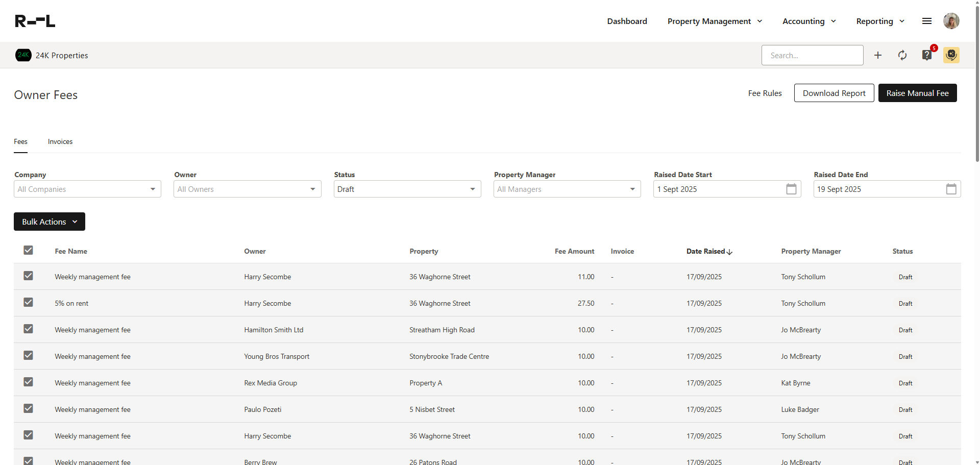The width and height of the screenshot is (980, 465).
Task: Open Raised Date Start calendar icon
Action: click(791, 189)
